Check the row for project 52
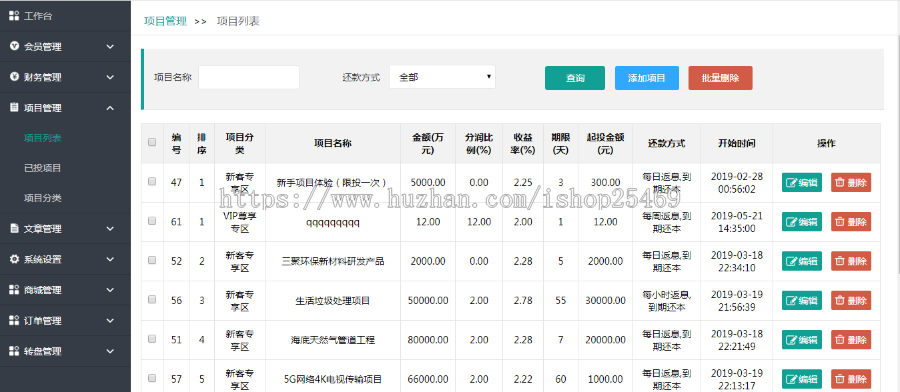Screen dimensions: 900x392 (x=152, y=260)
